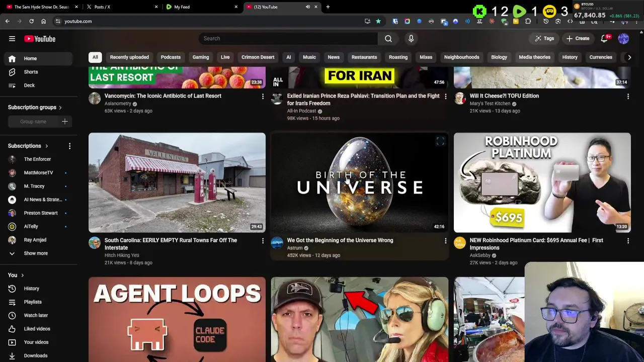This screenshot has height=362, width=644.
Task: Open the Tags button
Action: [544, 39]
